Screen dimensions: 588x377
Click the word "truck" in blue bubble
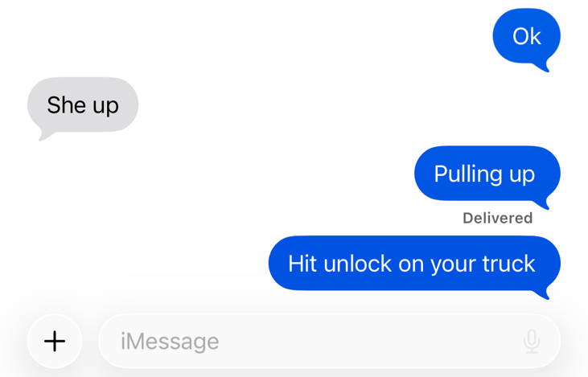[509, 264]
